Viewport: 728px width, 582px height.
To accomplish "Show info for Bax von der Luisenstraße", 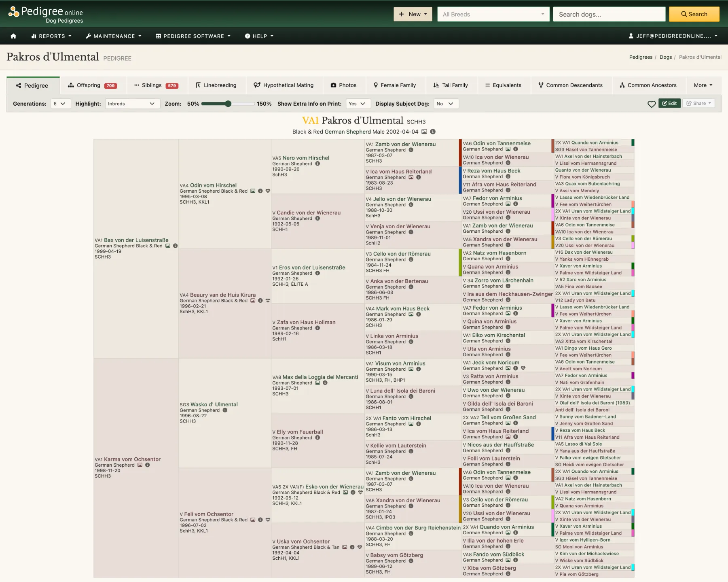I will 175,246.
